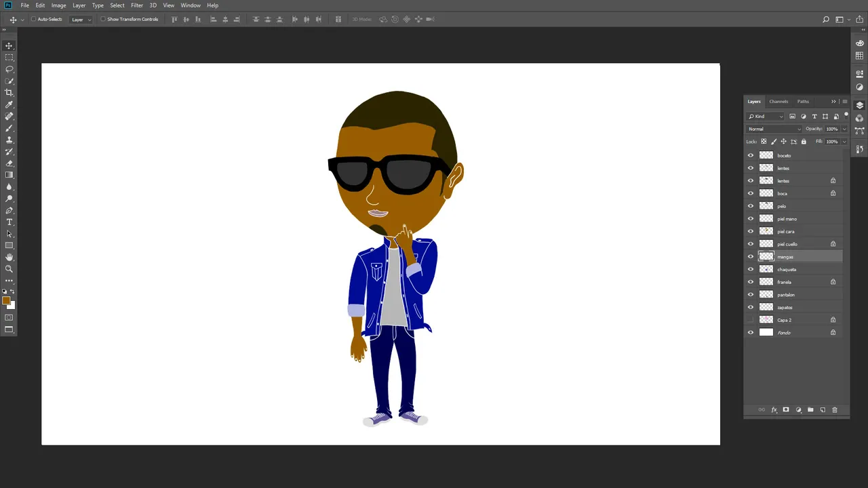Select the Path Selection tool
Viewport: 868px width, 488px height.
9,234
